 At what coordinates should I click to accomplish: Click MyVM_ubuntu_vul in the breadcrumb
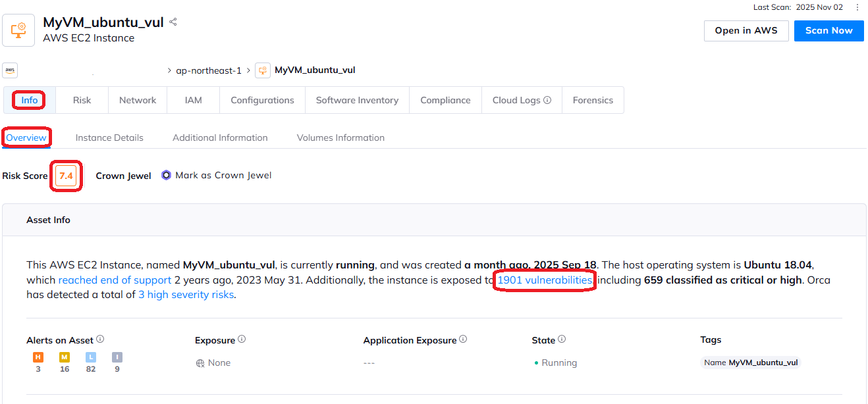(x=315, y=70)
